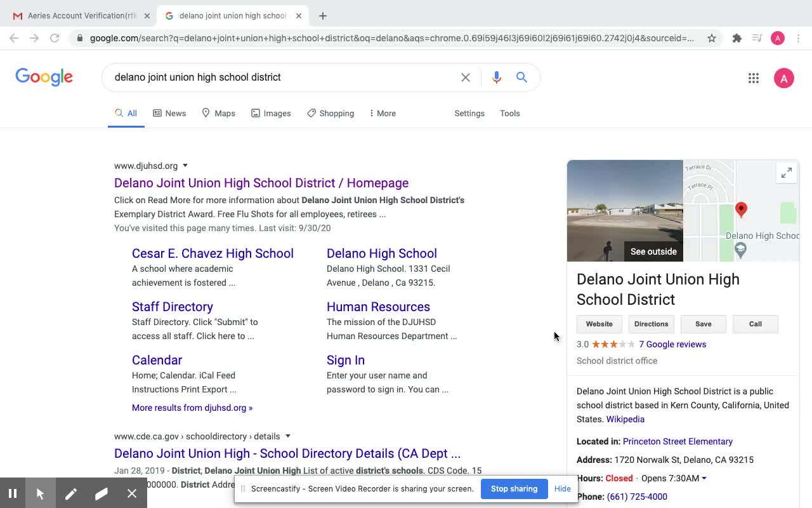This screenshot has width=812, height=508.
Task: Open the School Directory Details CA Dept result
Action: 287,453
